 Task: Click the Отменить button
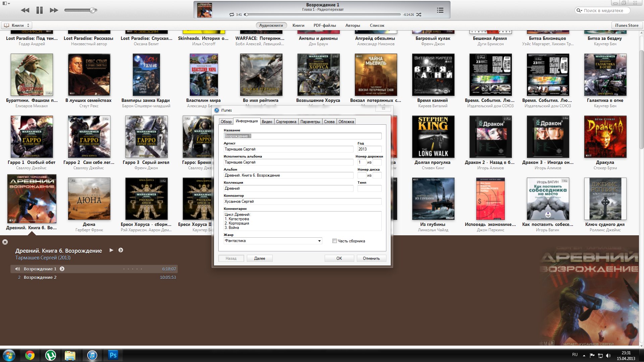(x=371, y=258)
